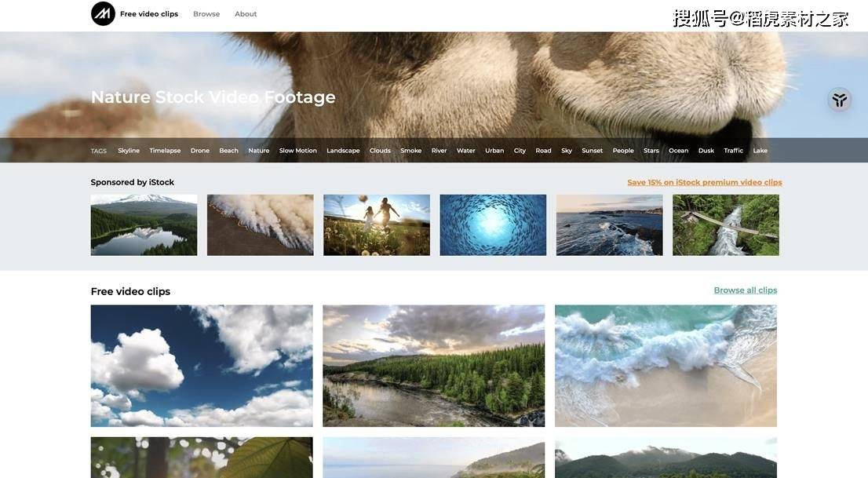Select the Drone tag
This screenshot has width=868, height=478.
[200, 151]
